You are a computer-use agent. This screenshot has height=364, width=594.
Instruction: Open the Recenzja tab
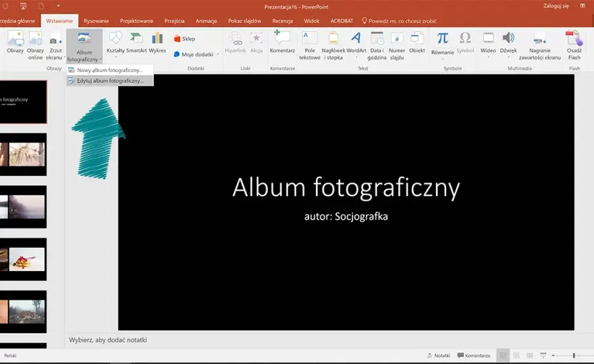[283, 21]
